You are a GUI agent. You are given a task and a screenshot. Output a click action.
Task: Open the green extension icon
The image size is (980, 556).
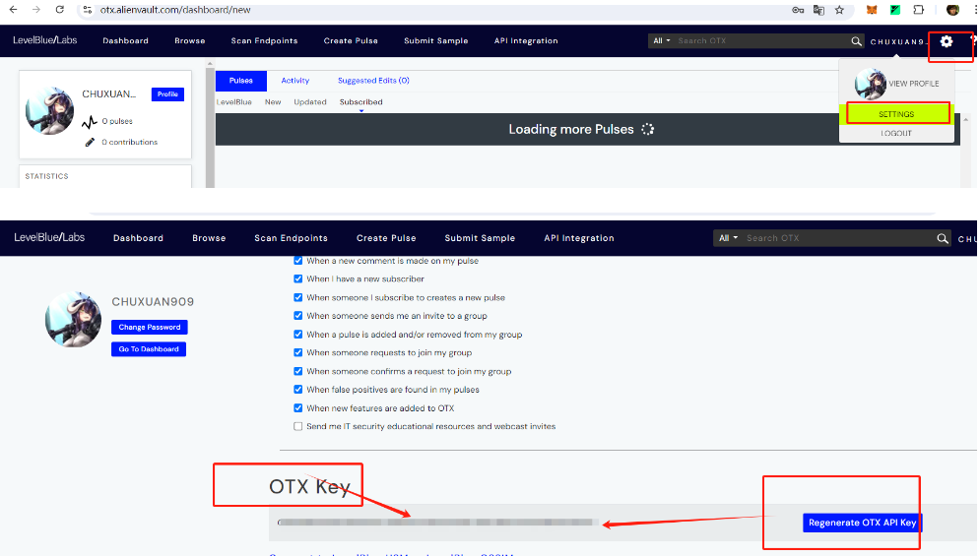point(895,10)
